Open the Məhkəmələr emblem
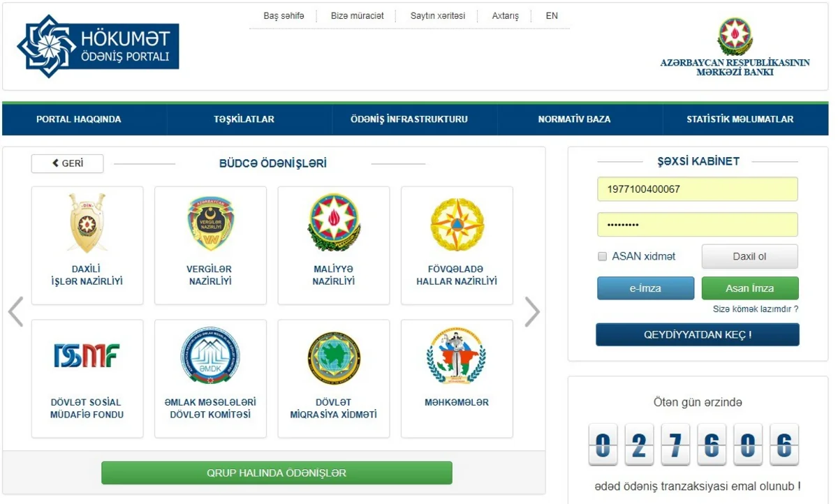The width and height of the screenshot is (838, 504). click(x=457, y=356)
